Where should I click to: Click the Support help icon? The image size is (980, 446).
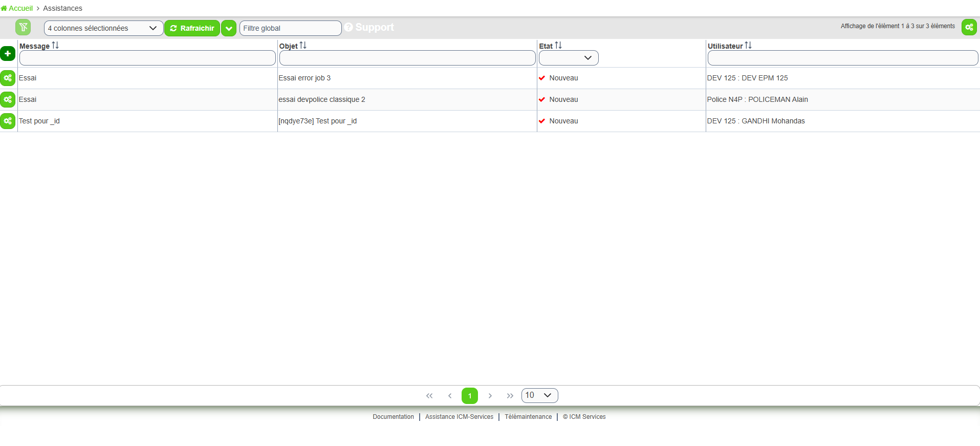click(x=349, y=27)
